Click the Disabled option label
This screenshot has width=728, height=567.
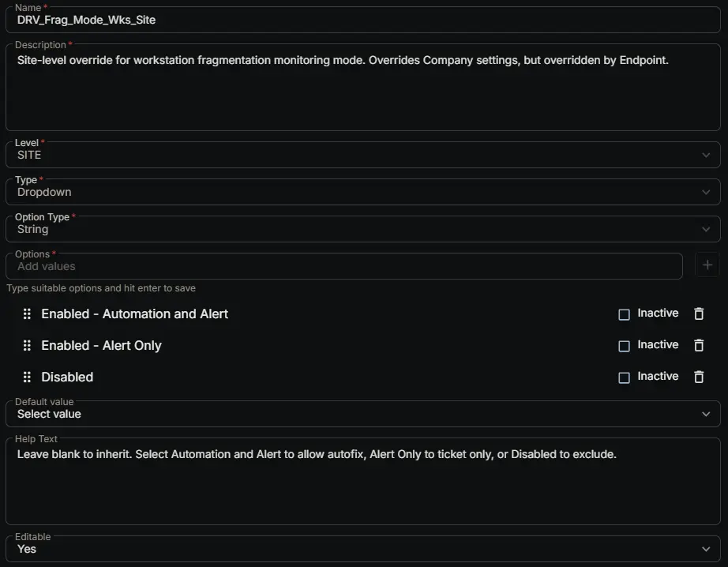(67, 377)
